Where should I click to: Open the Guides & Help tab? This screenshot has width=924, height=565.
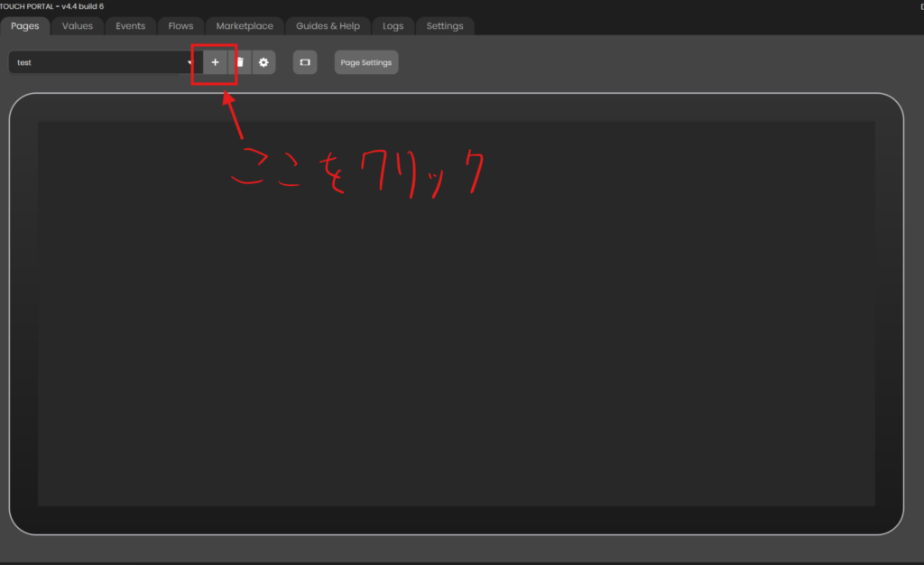tap(328, 26)
